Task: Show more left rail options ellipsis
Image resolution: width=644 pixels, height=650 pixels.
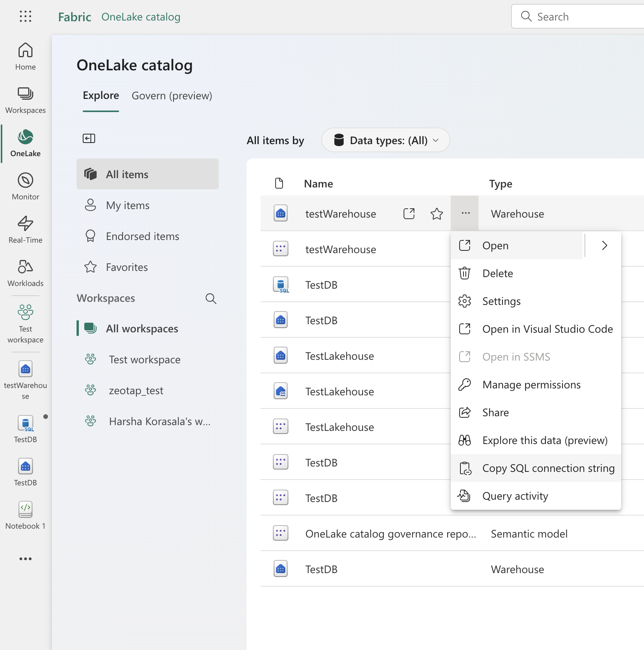Action: [26, 559]
